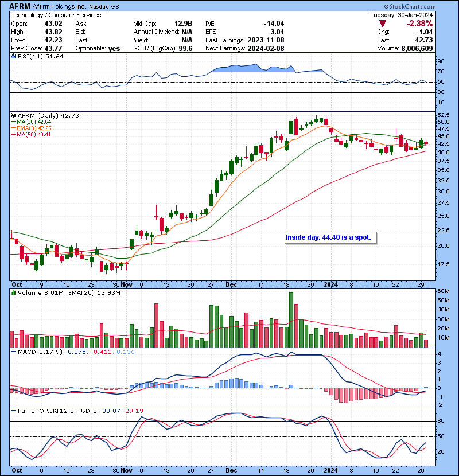Click the Optionable yes value
This screenshot has width=459, height=476.
coord(114,49)
